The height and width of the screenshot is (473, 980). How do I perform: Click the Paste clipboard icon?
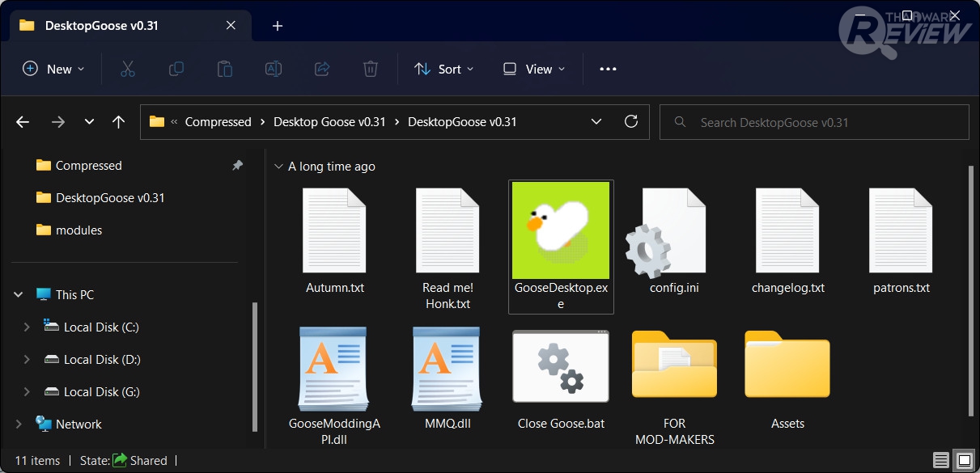pos(225,70)
